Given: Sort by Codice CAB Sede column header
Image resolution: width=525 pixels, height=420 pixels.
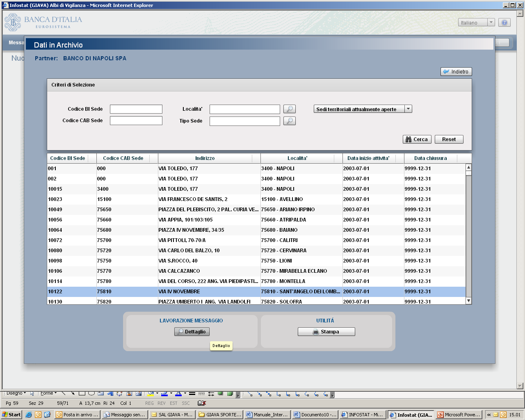Looking at the screenshot, I should (127, 158).
